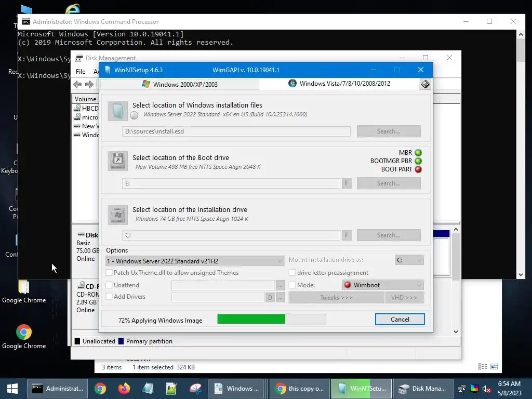The height and width of the screenshot is (399, 532).
Task: Click browse ellipsis button for Add Drivers
Action: point(280,297)
